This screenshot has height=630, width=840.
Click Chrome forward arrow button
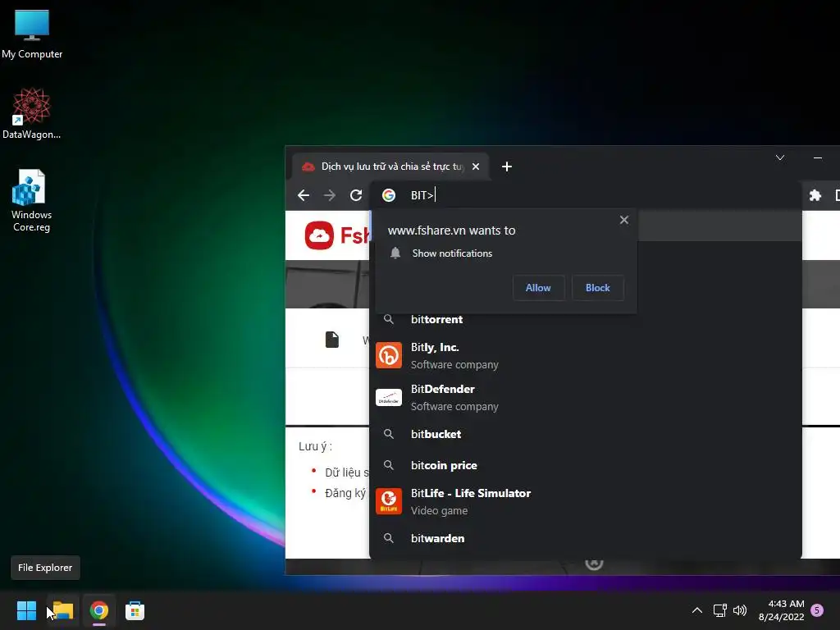[x=330, y=195]
